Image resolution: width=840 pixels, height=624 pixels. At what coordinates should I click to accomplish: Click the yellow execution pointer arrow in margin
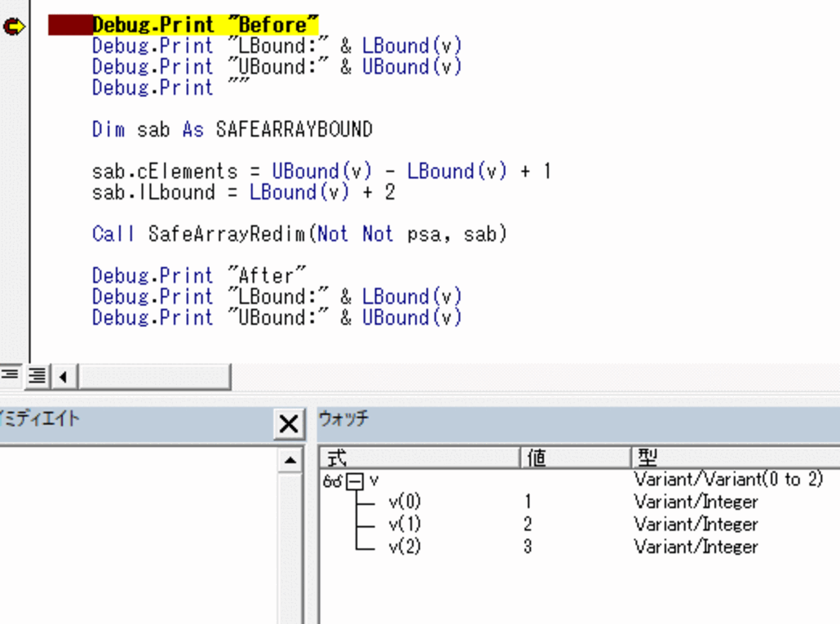tap(14, 26)
